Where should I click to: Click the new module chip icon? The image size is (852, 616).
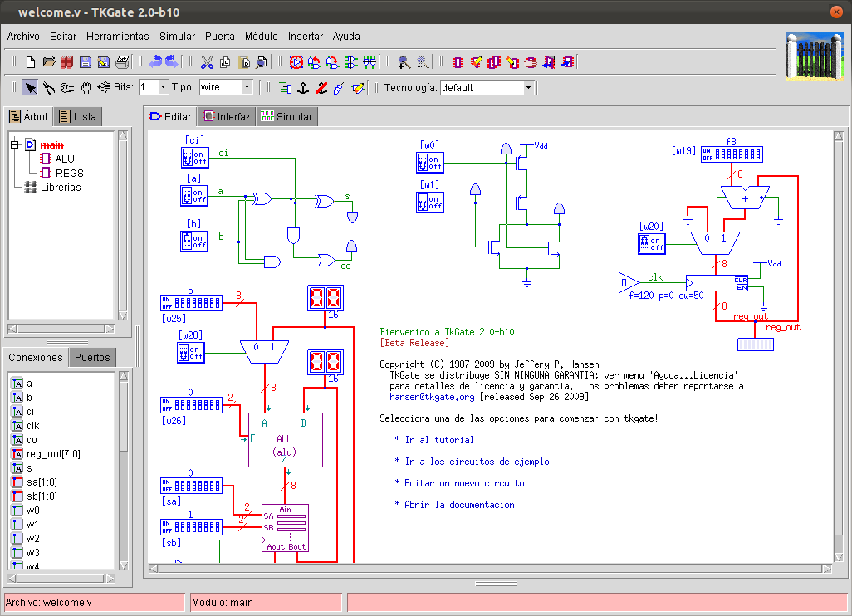pyautogui.click(x=458, y=62)
